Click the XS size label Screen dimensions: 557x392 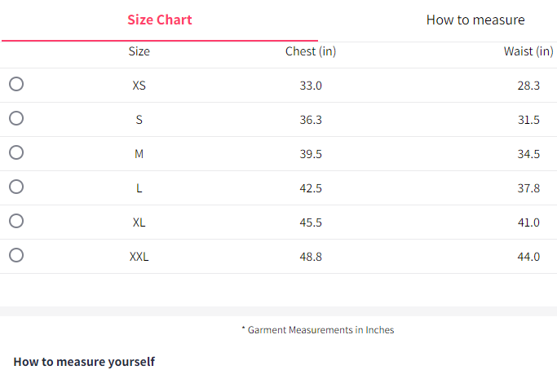139,86
